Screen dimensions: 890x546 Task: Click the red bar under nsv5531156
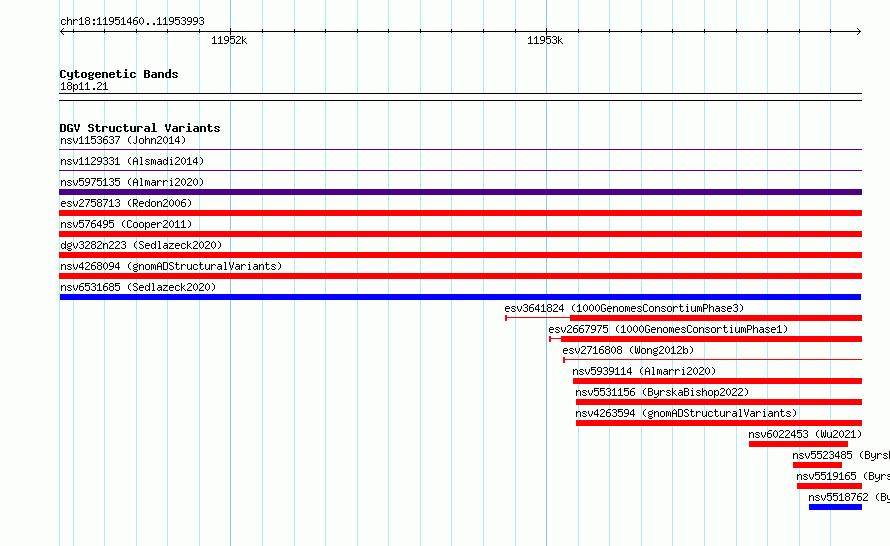(719, 402)
